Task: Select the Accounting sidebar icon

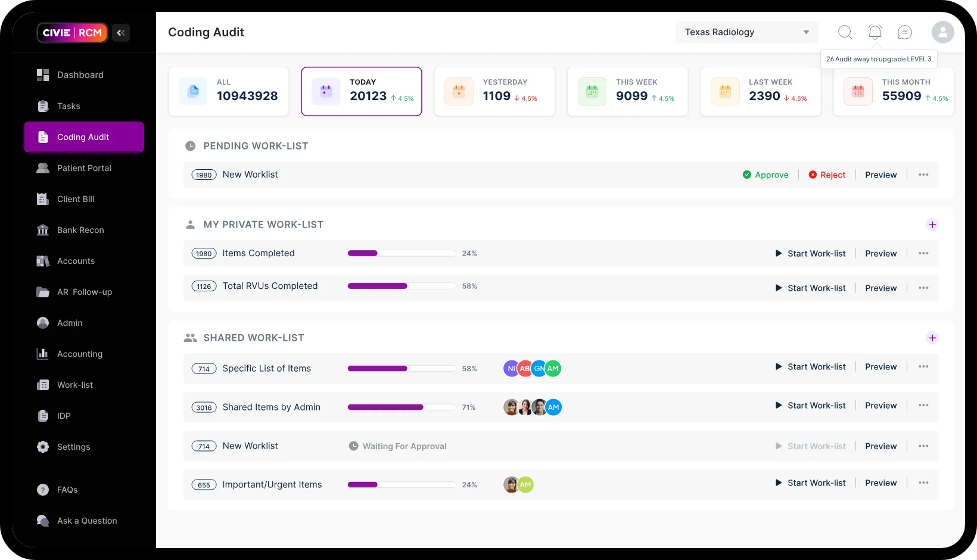Action: coord(42,354)
